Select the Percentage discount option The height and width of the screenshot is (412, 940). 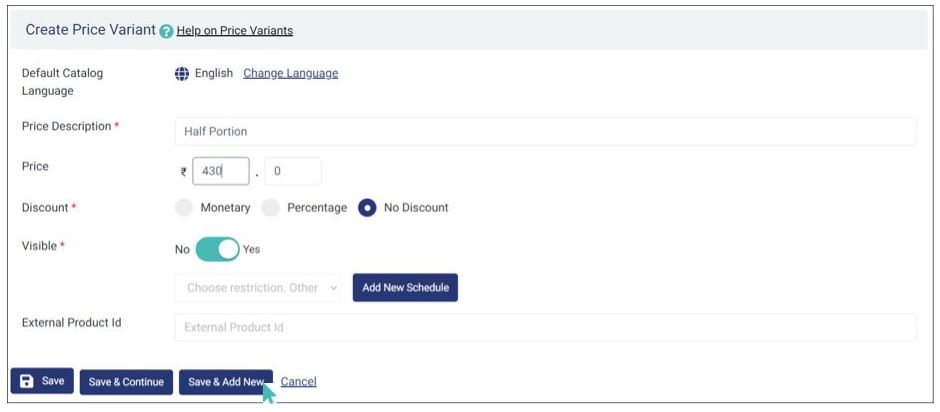point(270,208)
